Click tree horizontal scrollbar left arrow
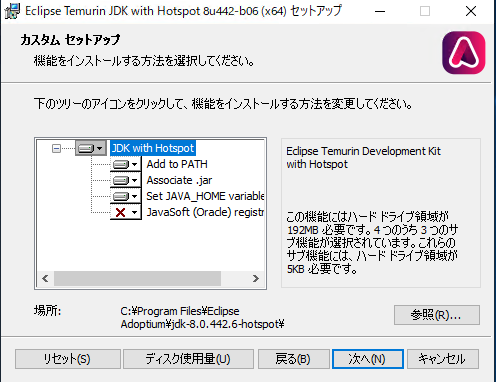 pyautogui.click(x=45, y=278)
